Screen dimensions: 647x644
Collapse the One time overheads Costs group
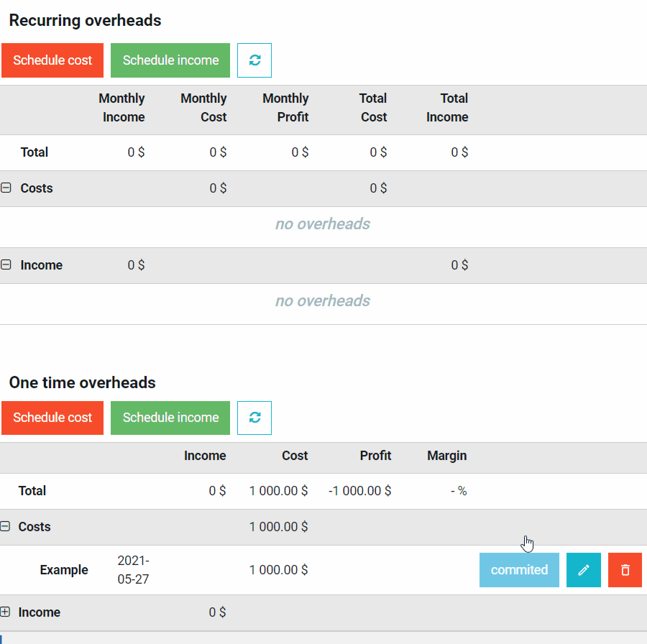click(x=5, y=526)
